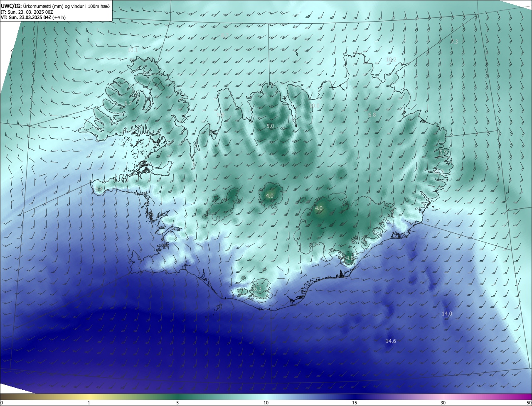Click the 14.0 value over the southeast sea
Screen dimensions: 532x406
[447, 314]
